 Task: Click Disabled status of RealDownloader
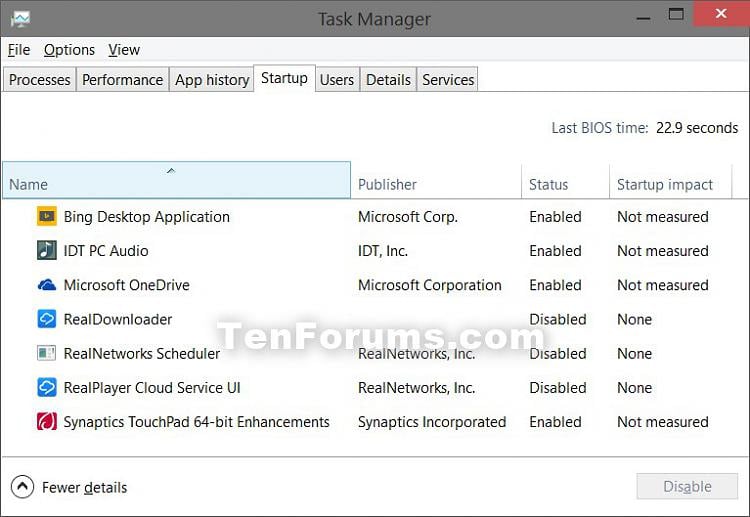558,319
